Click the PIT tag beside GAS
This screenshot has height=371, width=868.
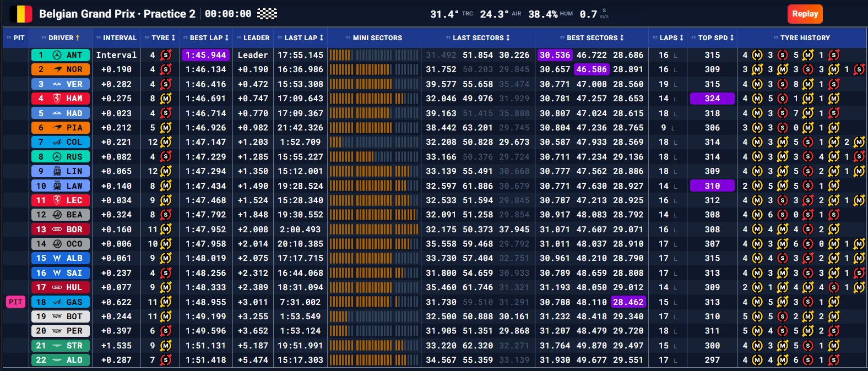[15, 302]
